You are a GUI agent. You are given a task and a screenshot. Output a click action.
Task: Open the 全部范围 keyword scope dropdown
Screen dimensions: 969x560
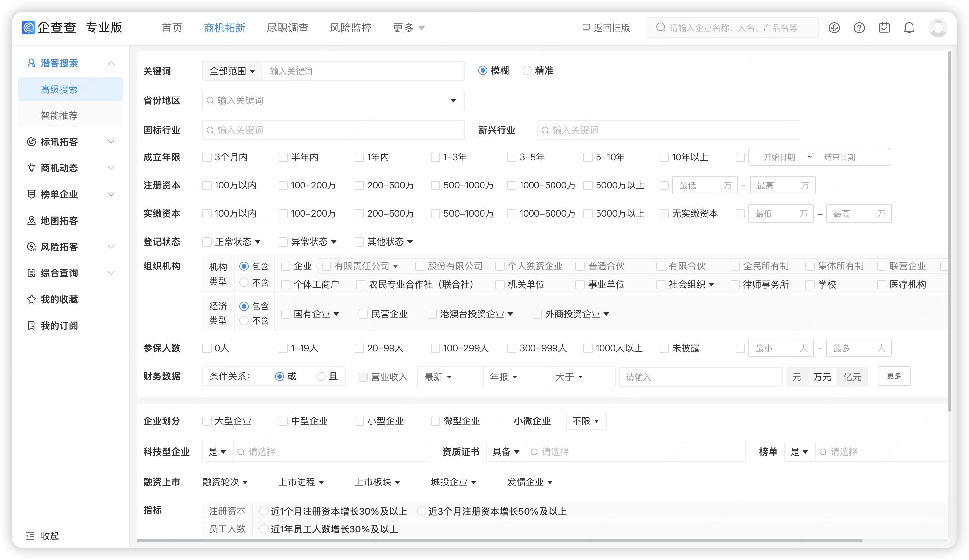[232, 71]
